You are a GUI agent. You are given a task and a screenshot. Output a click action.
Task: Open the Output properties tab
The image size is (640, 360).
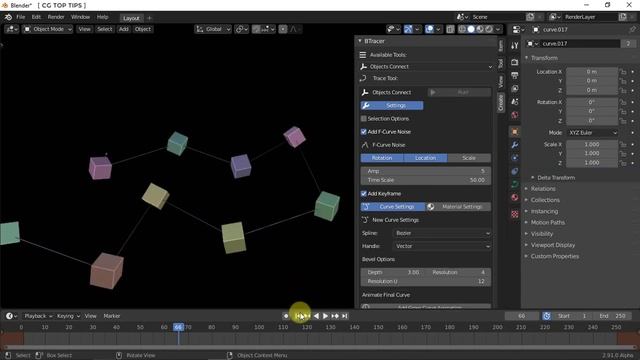(515, 75)
